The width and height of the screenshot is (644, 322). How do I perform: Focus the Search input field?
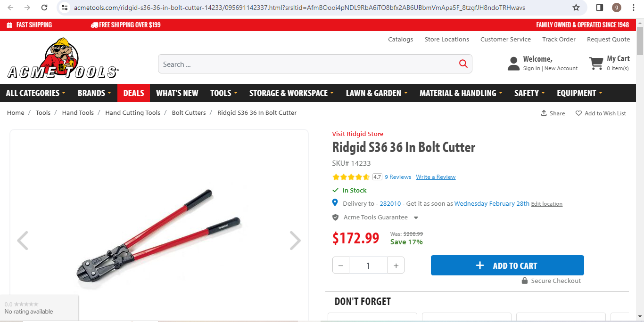[306, 64]
